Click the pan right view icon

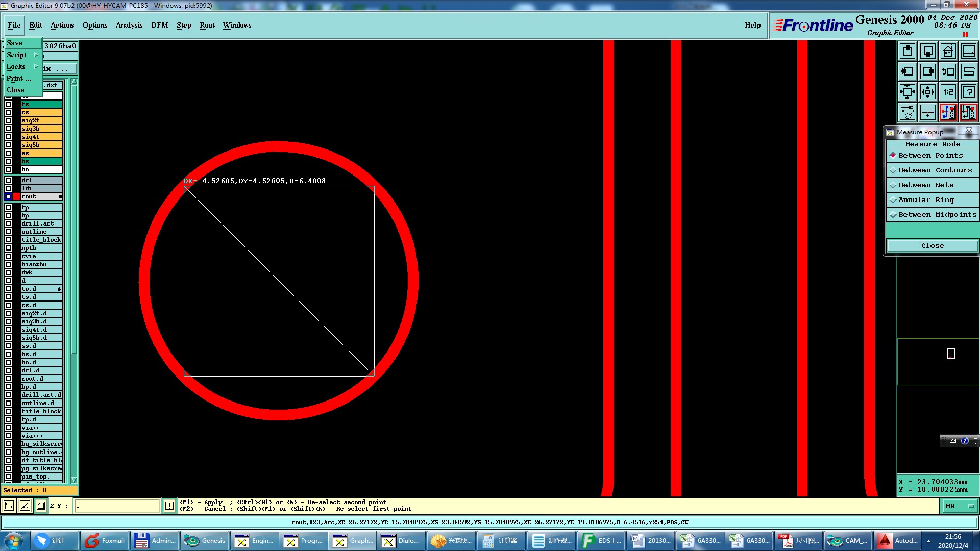tap(928, 71)
